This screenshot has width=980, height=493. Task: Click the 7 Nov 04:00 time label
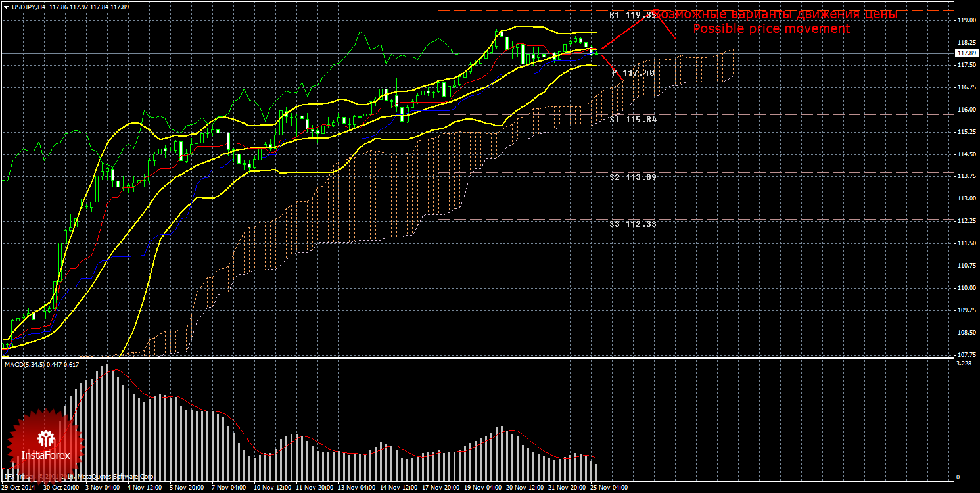click(x=230, y=488)
